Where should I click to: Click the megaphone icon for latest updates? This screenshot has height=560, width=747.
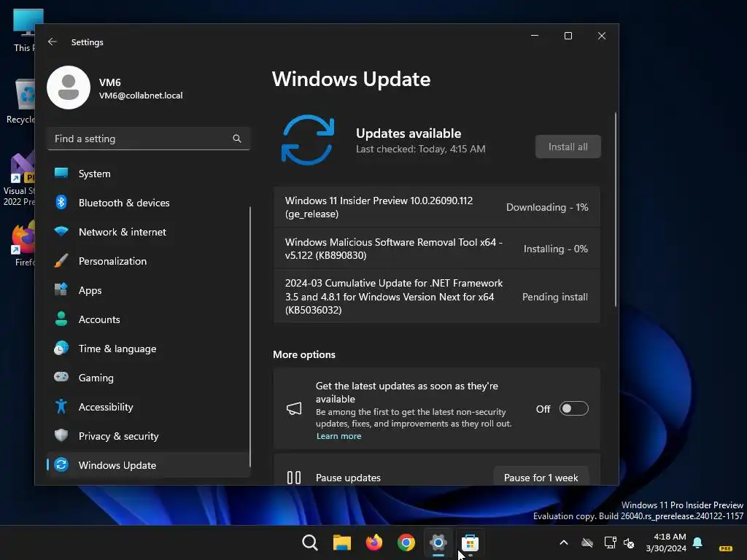tap(294, 408)
